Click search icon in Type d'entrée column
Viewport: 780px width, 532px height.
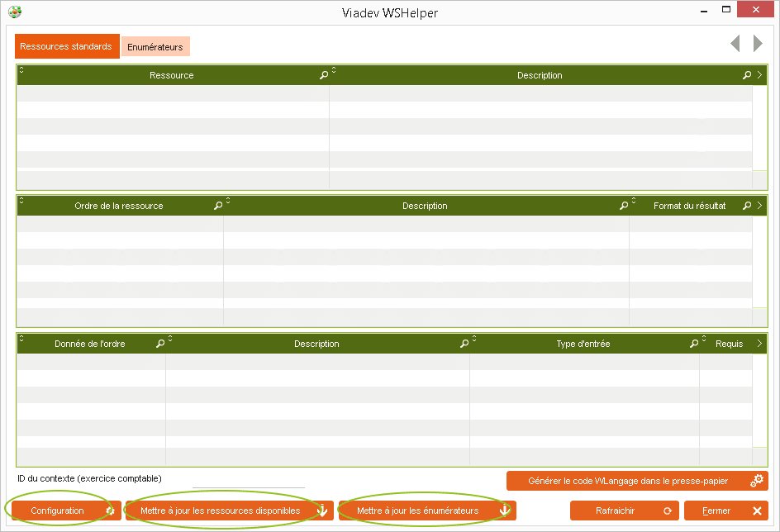[694, 344]
